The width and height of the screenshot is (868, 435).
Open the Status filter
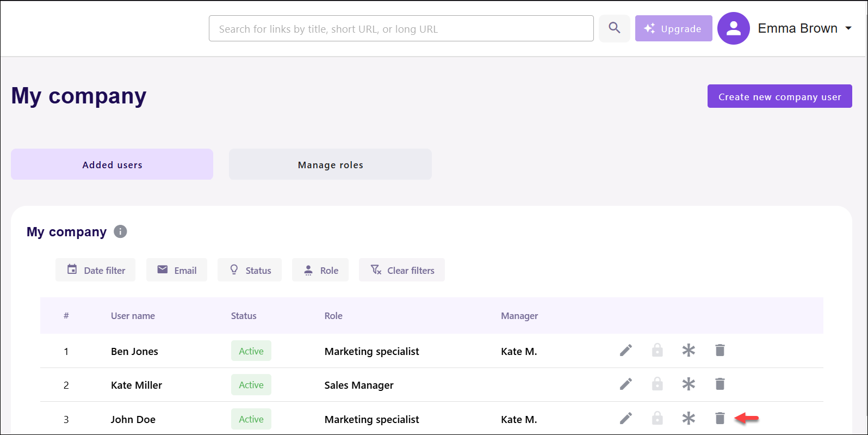coord(250,270)
